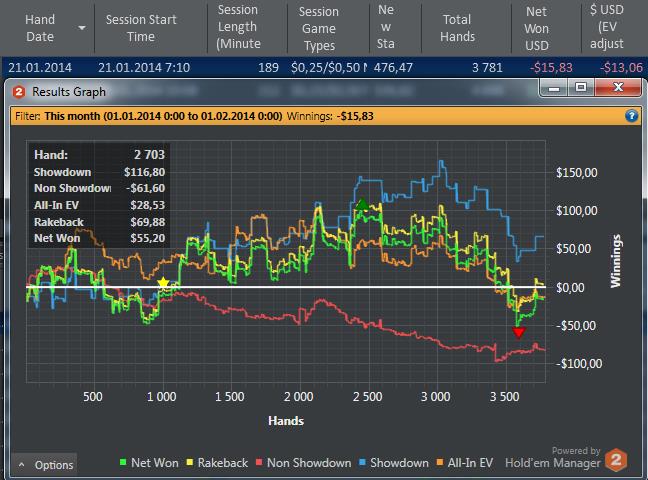Select the -$15,83 Net Won cell in table row

551,67
